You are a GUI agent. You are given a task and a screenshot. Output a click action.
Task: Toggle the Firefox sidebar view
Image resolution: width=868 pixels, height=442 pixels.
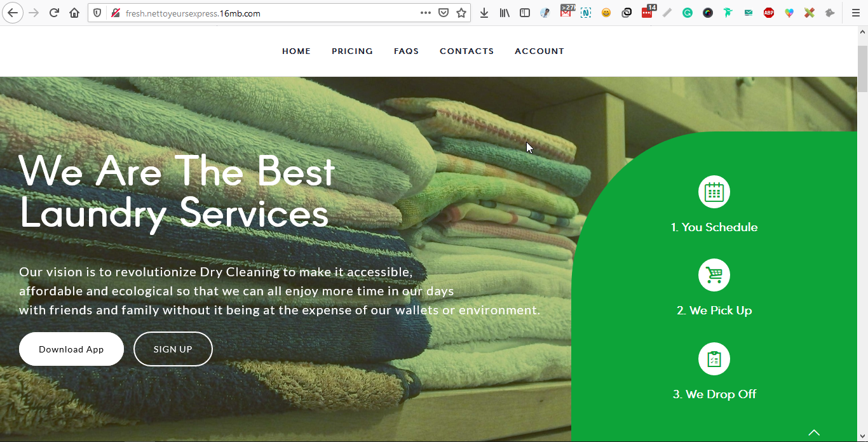(525, 13)
